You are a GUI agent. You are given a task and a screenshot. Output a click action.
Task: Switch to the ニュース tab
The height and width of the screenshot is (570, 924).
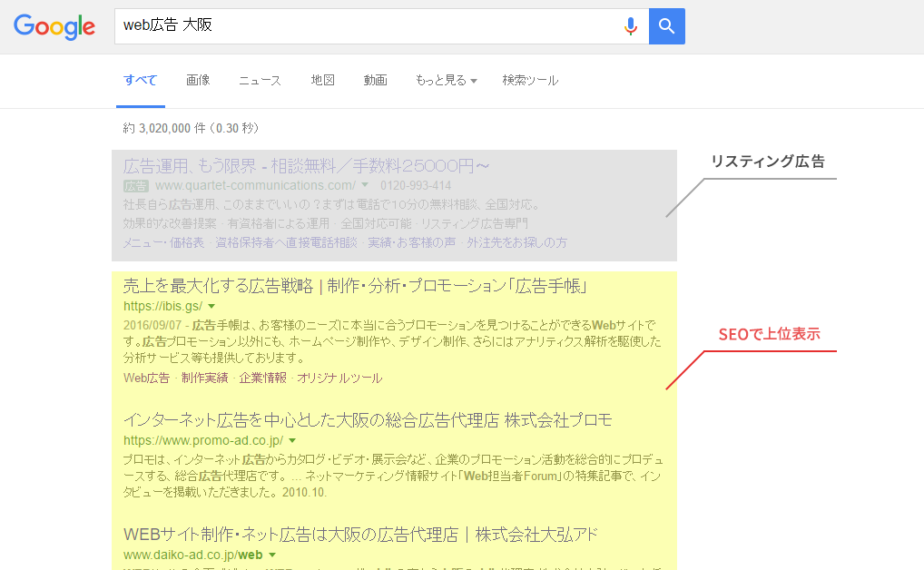point(259,81)
